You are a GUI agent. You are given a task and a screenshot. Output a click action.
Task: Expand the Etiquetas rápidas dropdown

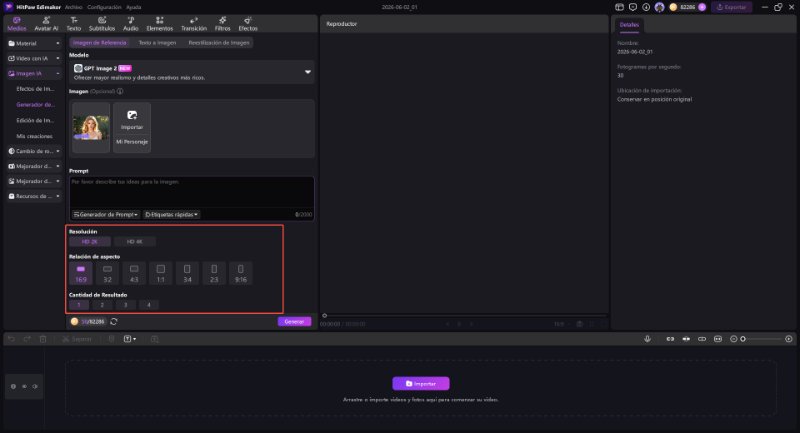point(171,214)
